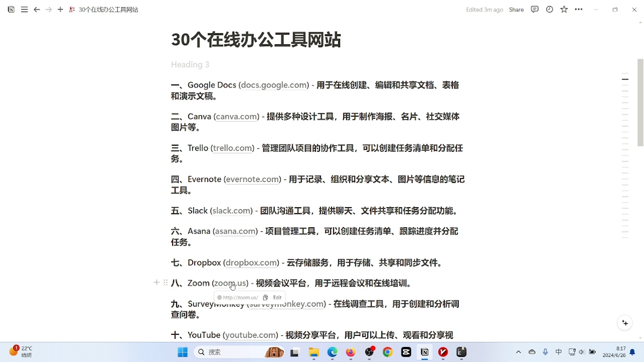
Task: Add a new page with plus icon
Action: pyautogui.click(x=60, y=9)
